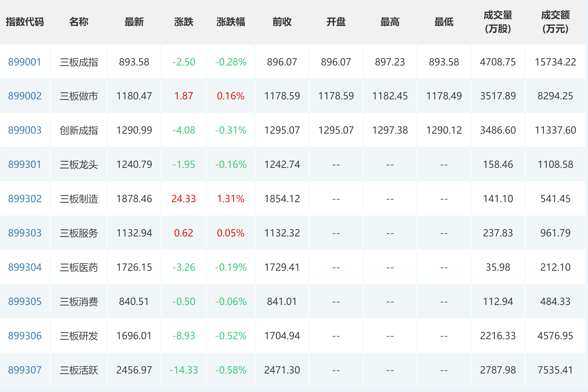This screenshot has width=588, height=392.
Task: Select the 三板活跃 name cell
Action: click(x=79, y=370)
